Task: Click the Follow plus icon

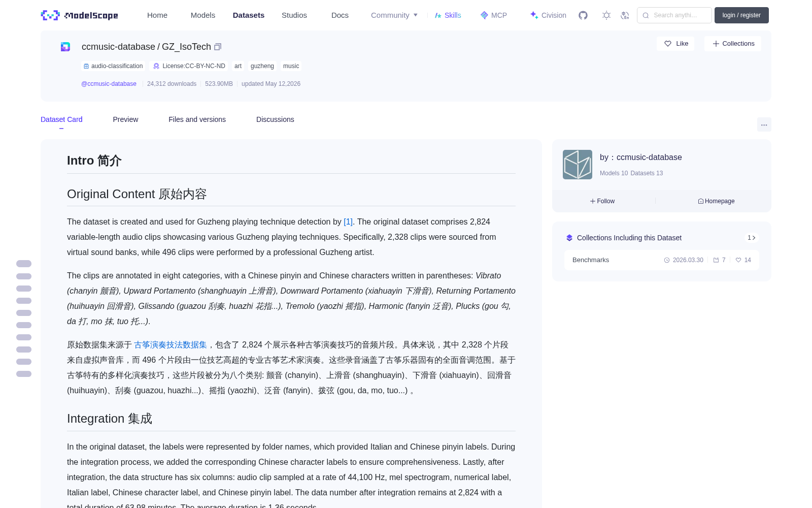Action: [x=593, y=201]
